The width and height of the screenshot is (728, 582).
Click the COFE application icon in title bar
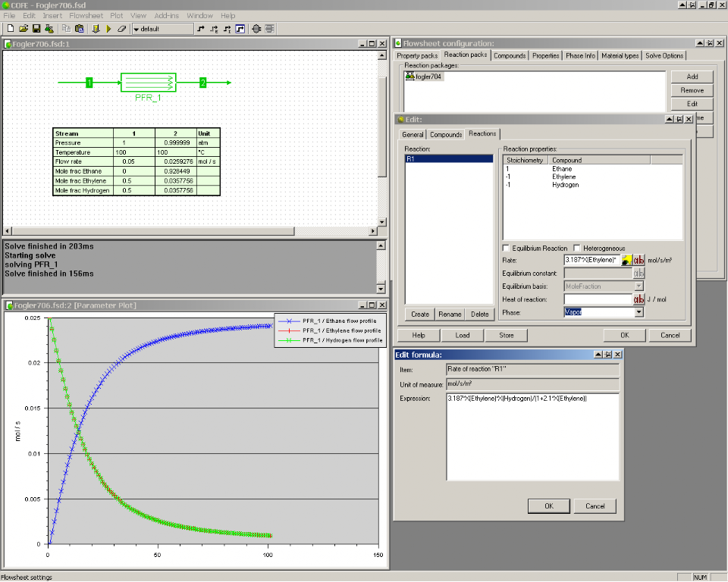point(5,5)
